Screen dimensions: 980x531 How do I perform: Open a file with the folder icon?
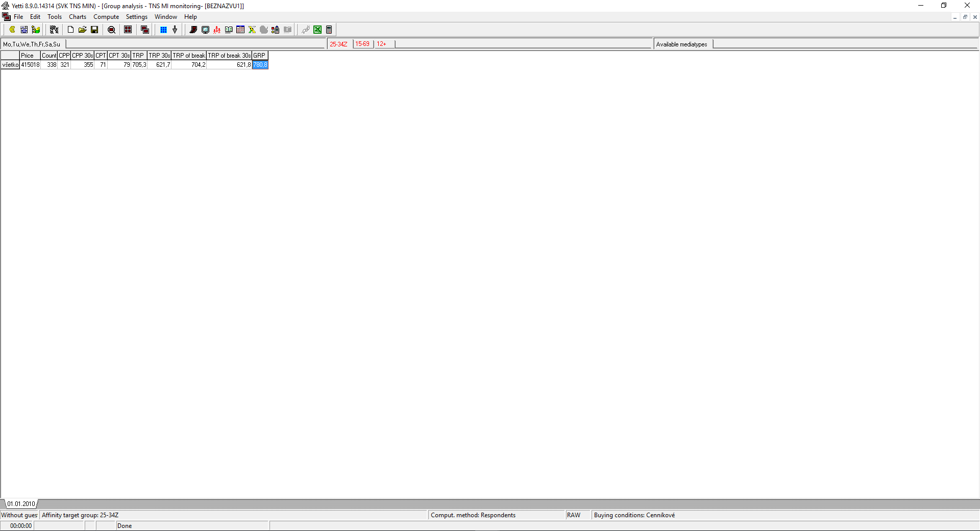click(x=82, y=30)
